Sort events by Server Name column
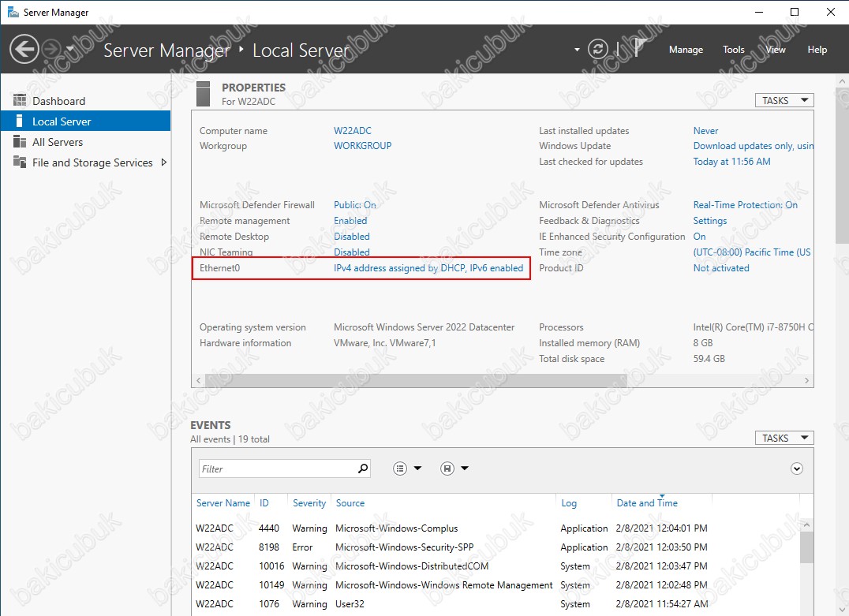849x616 pixels. point(223,503)
